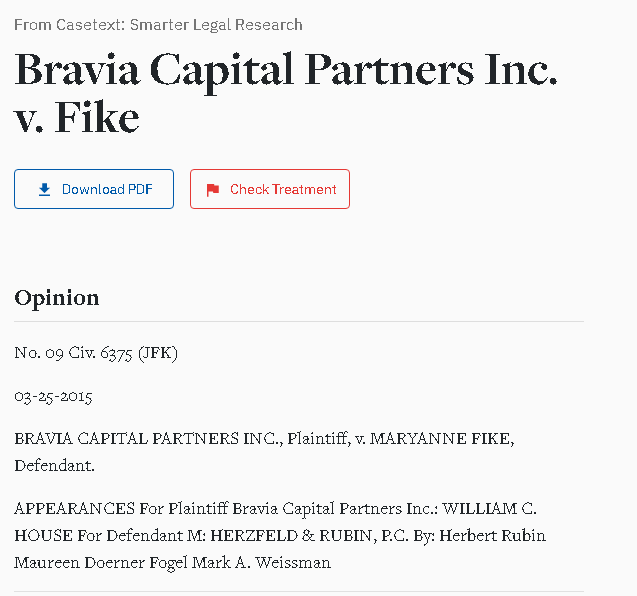Open the Download PDF button
This screenshot has width=637, height=596.
coord(94,189)
